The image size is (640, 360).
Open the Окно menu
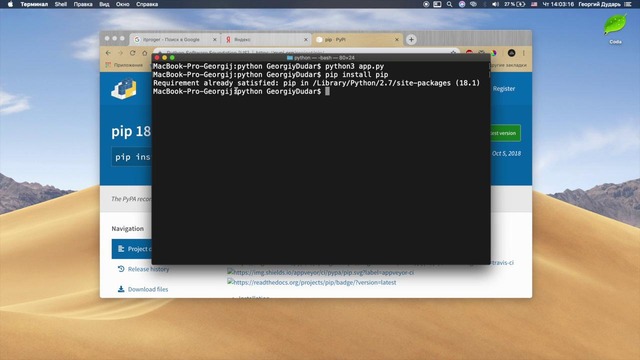pyautogui.click(x=122, y=4)
